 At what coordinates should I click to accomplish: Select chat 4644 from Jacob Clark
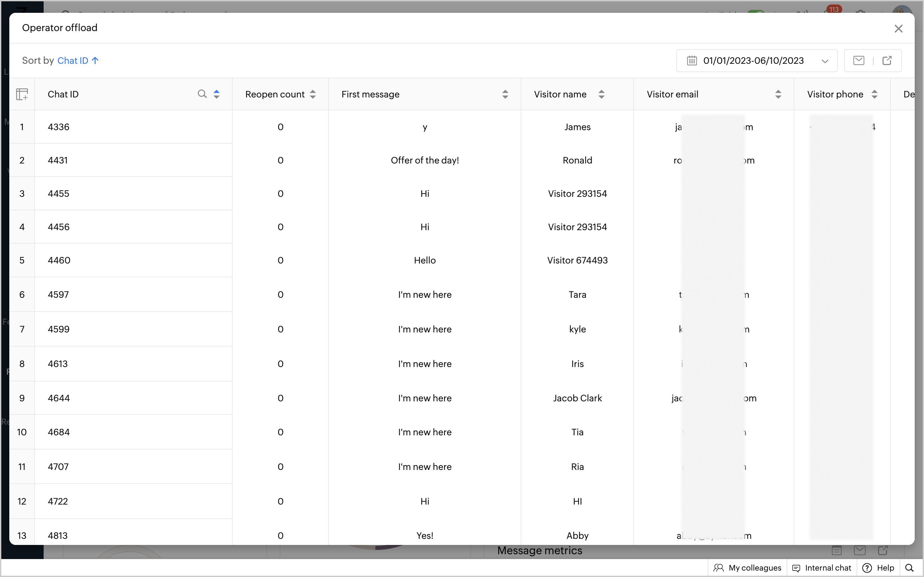coord(59,398)
